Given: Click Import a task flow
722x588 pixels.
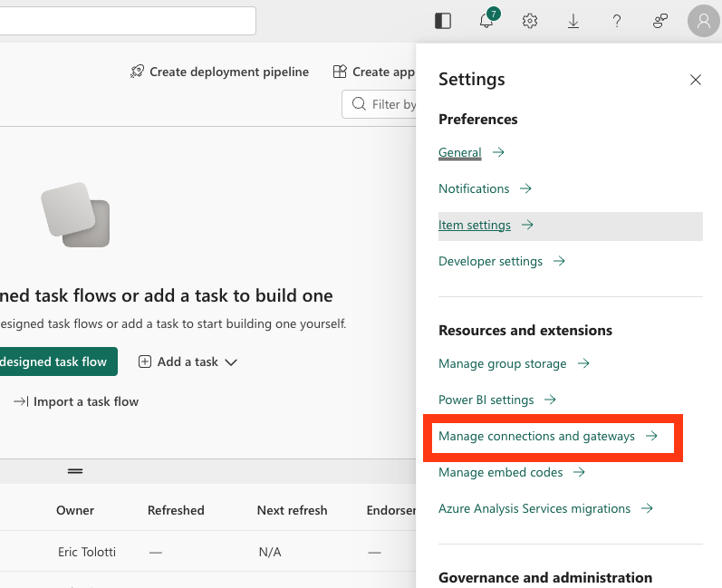Looking at the screenshot, I should click(76, 401).
